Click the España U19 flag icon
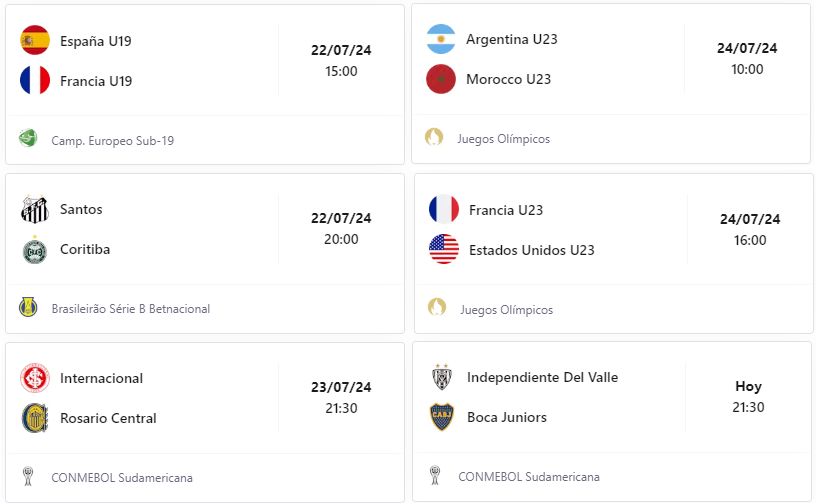 (x=35, y=40)
